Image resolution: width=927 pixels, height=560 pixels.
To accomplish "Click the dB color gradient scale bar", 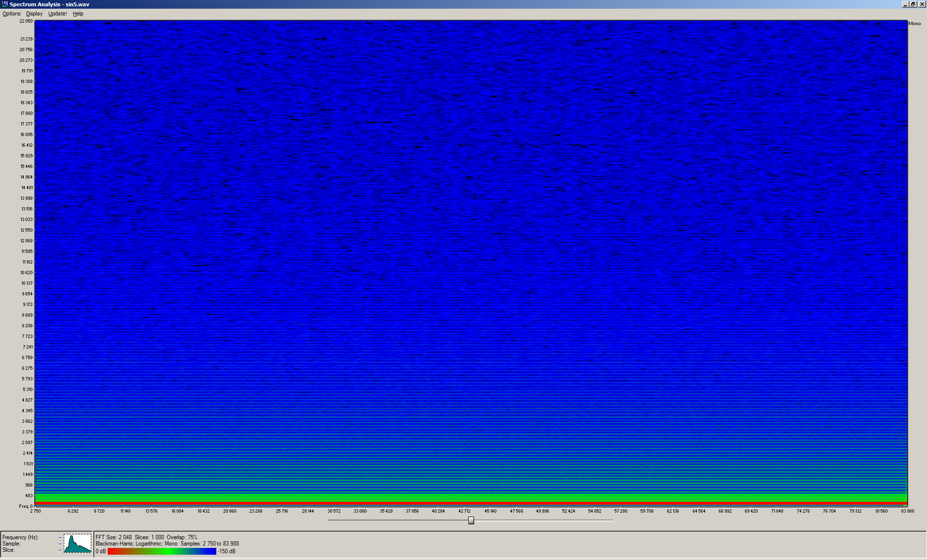I will tap(162, 551).
